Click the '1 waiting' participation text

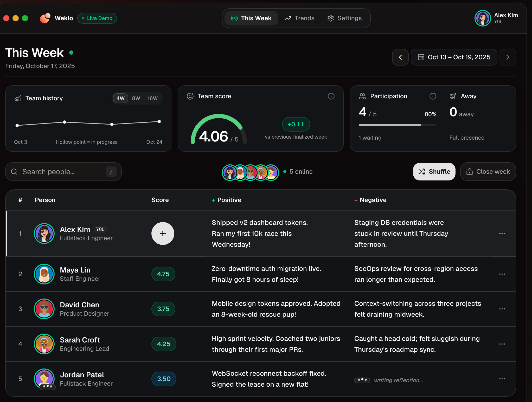370,138
